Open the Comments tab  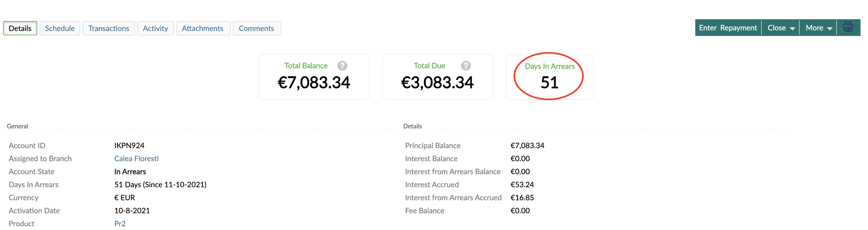pos(256,28)
